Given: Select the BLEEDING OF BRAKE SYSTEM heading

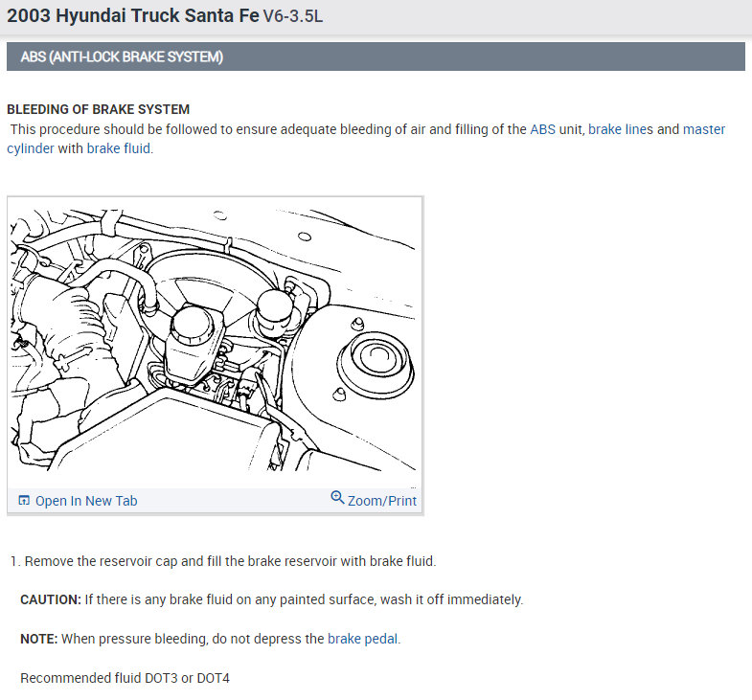Looking at the screenshot, I should point(99,109).
